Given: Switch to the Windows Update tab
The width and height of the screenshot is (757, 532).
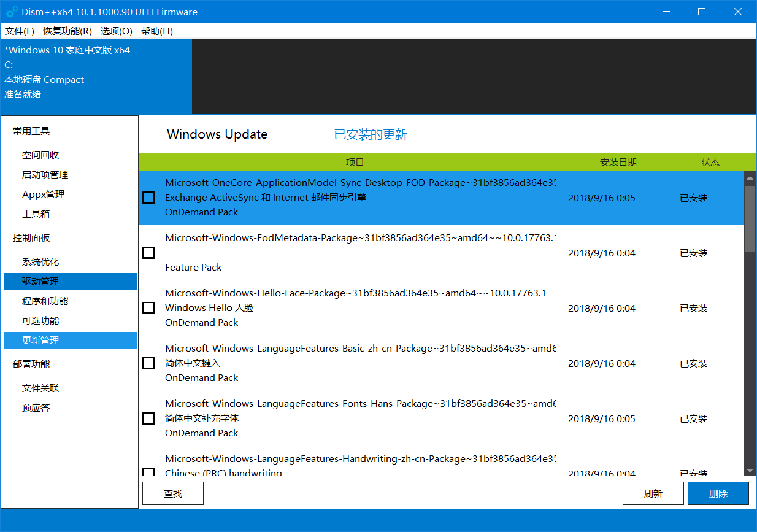Looking at the screenshot, I should [217, 134].
